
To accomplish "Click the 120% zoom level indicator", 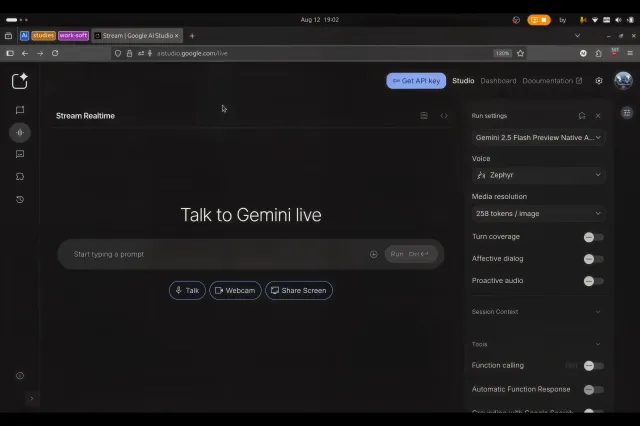I will pyautogui.click(x=502, y=53).
